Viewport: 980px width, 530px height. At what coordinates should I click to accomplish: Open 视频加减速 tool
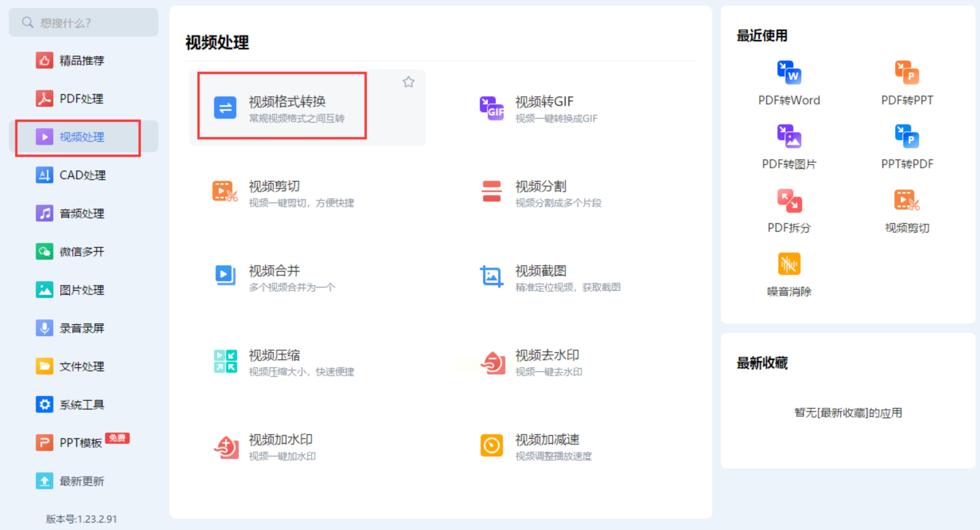[x=573, y=446]
